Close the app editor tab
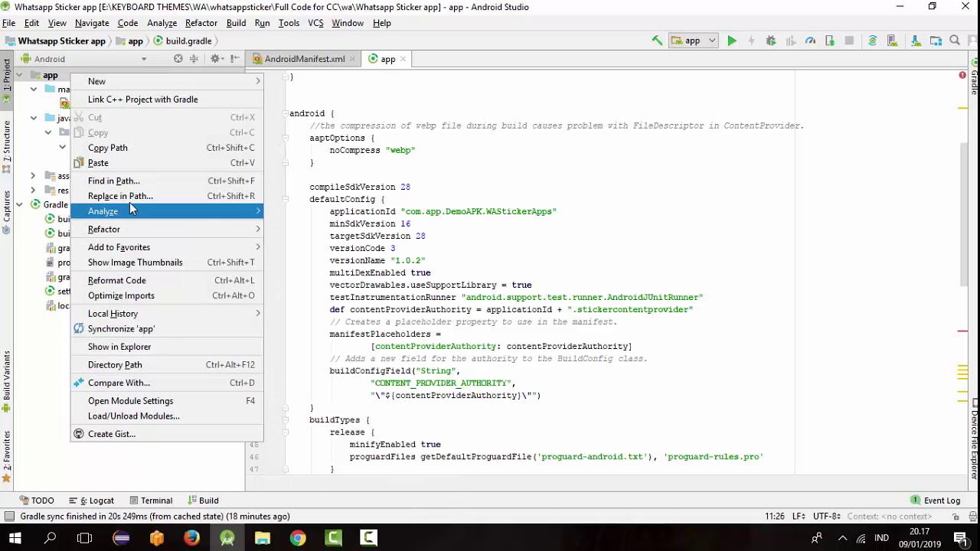980x551 pixels. 403,59
